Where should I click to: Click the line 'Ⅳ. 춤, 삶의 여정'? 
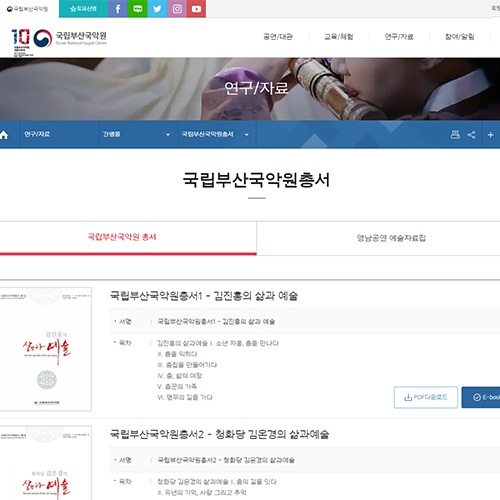tap(179, 376)
